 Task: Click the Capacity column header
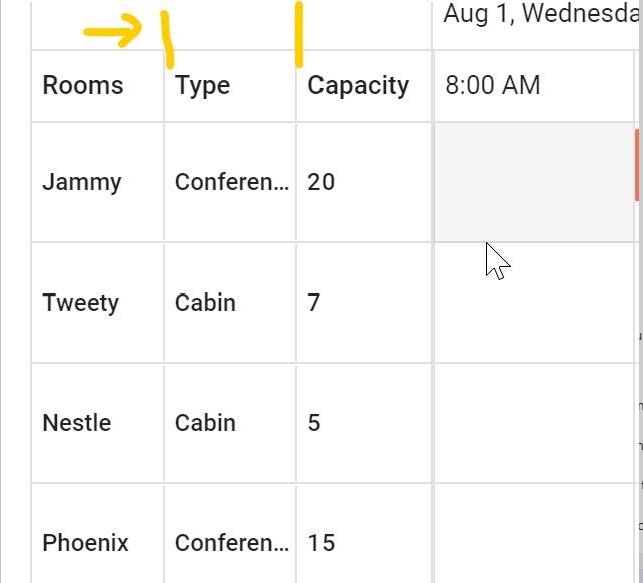pos(358,86)
